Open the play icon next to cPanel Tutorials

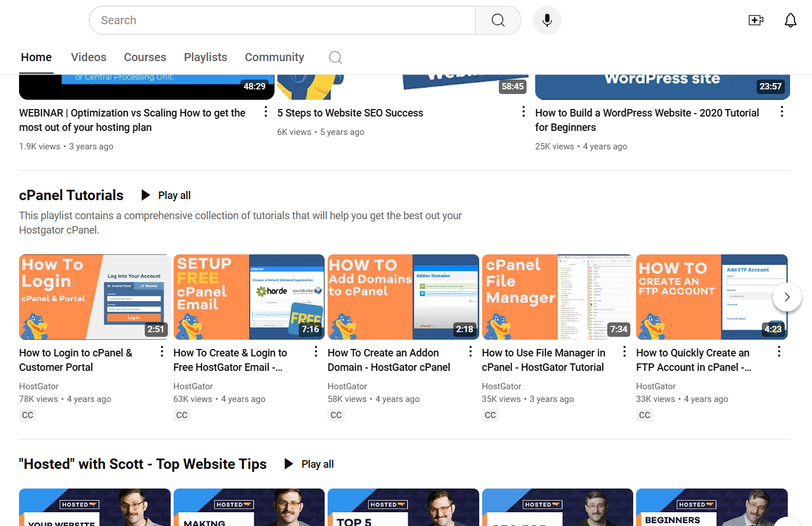point(145,195)
